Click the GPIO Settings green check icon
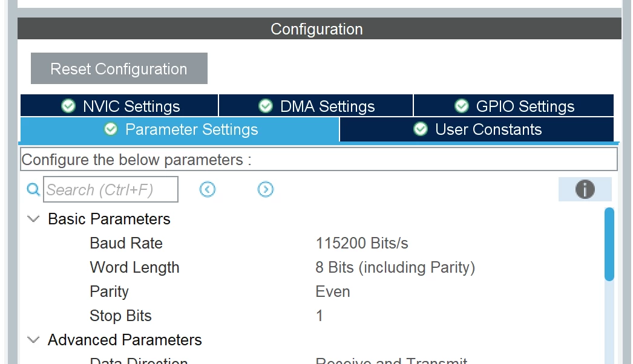633x364 pixels. (461, 106)
